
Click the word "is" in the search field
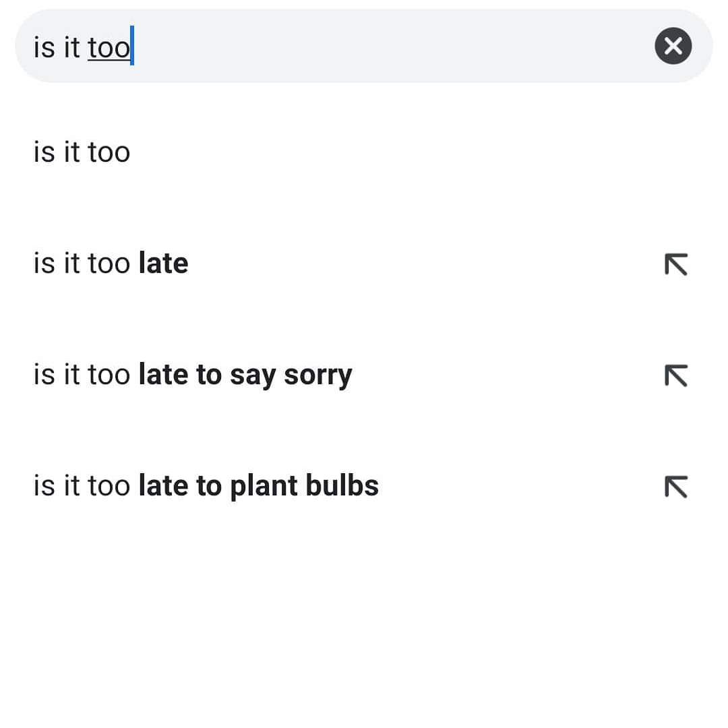point(44,47)
